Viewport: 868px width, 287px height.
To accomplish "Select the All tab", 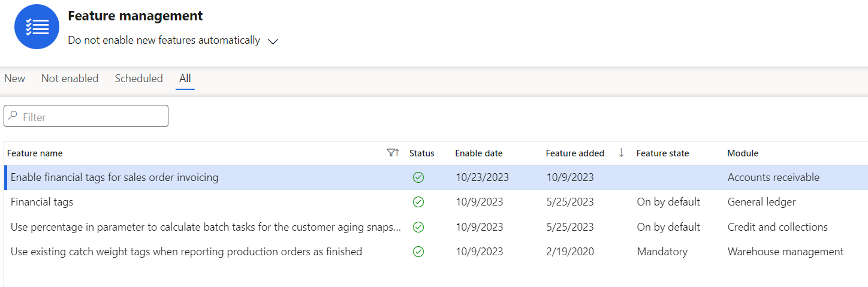I will (185, 78).
